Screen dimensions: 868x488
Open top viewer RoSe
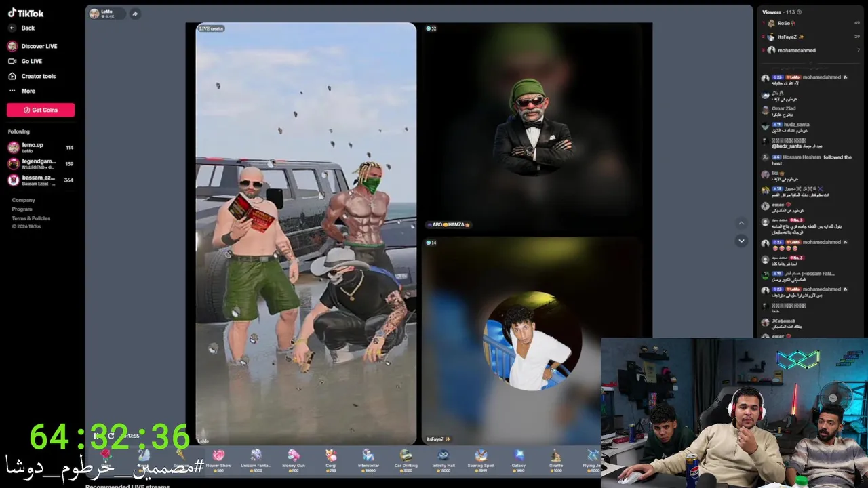coord(811,23)
